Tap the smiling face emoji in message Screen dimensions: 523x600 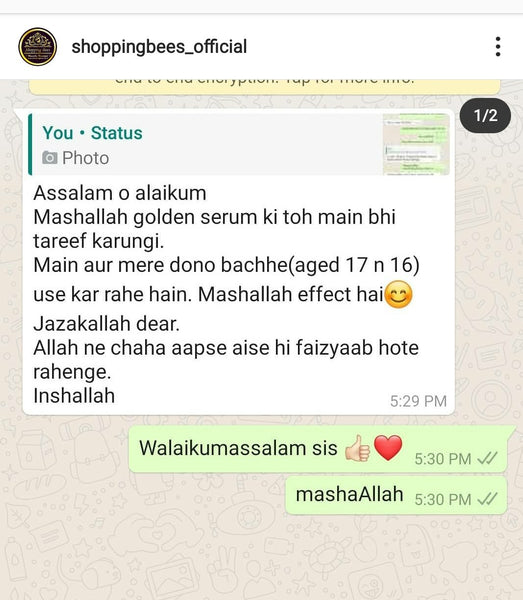pyautogui.click(x=398, y=295)
